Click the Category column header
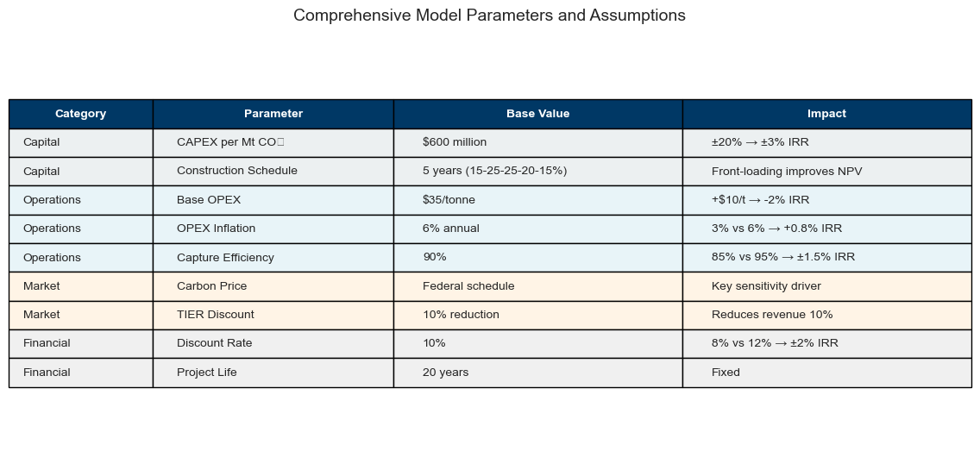Screen dimensions: 980x451 [80, 114]
